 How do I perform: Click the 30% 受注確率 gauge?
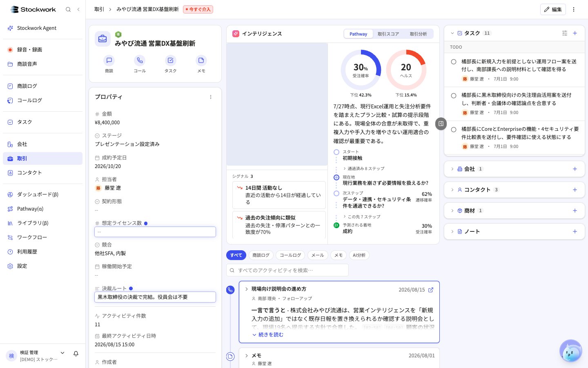point(361,70)
